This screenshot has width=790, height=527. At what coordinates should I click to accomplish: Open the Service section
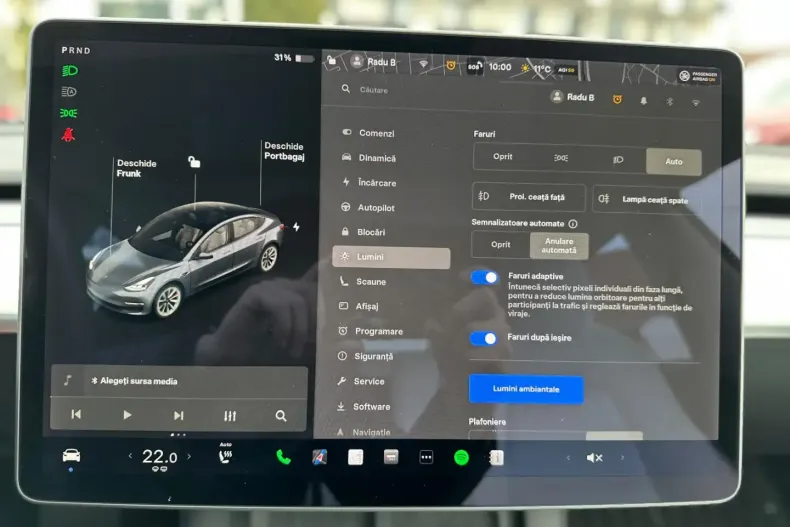click(x=361, y=381)
